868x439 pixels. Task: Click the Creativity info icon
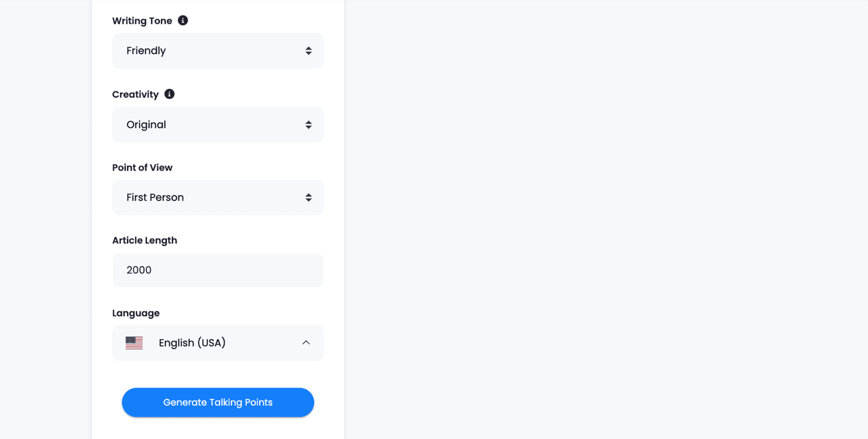[170, 94]
